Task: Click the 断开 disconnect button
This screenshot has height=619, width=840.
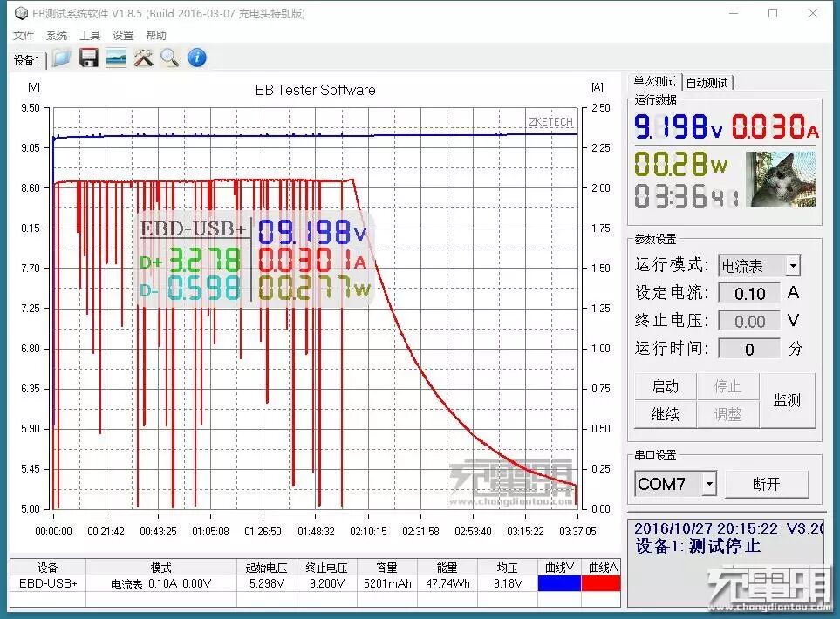Action: pyautogui.click(x=766, y=484)
